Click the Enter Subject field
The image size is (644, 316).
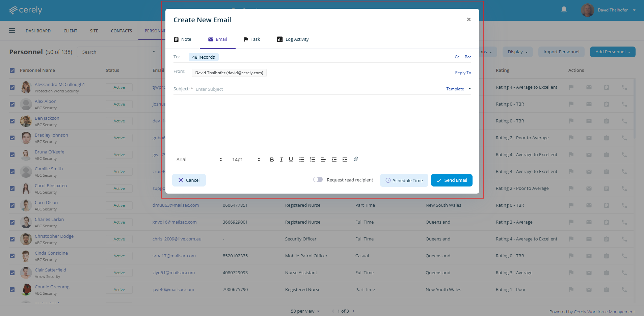coord(317,89)
